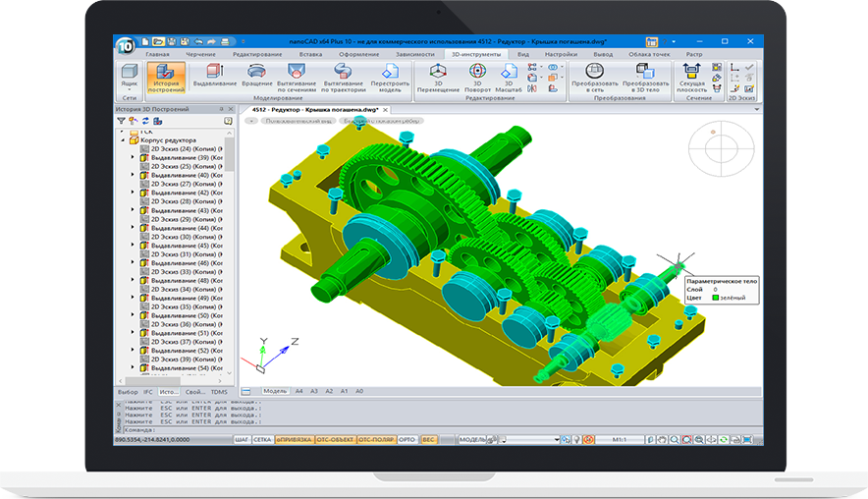Open the Главная ribbon tab

click(157, 54)
